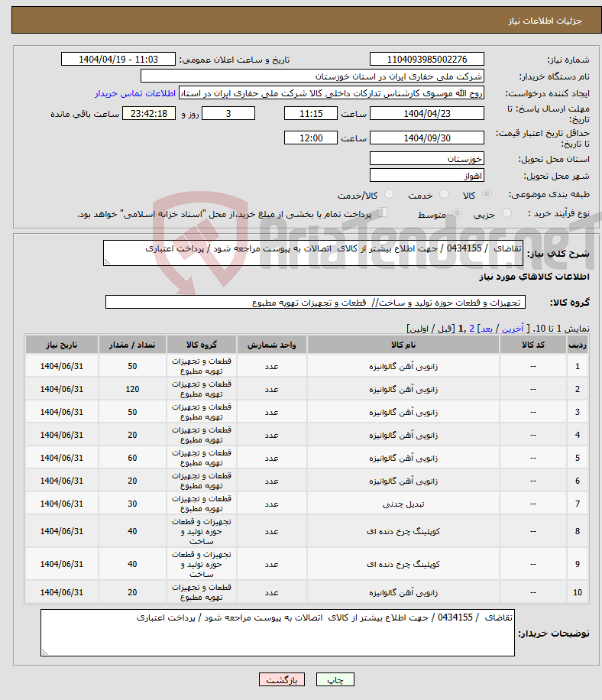Open buyer contact info link اطلاعات تماس خریدار
This screenshot has width=602, height=700.
(x=134, y=93)
